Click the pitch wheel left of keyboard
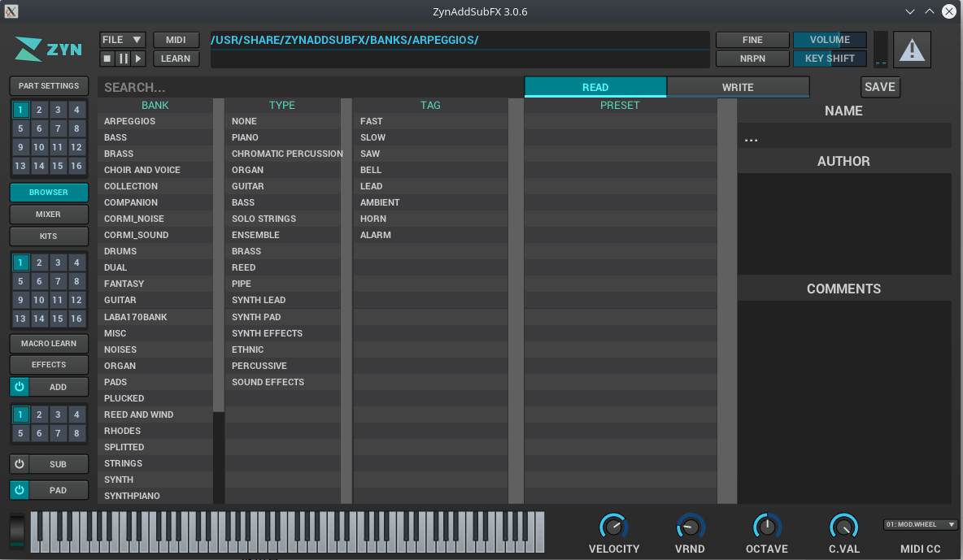The image size is (963, 560). tap(17, 529)
